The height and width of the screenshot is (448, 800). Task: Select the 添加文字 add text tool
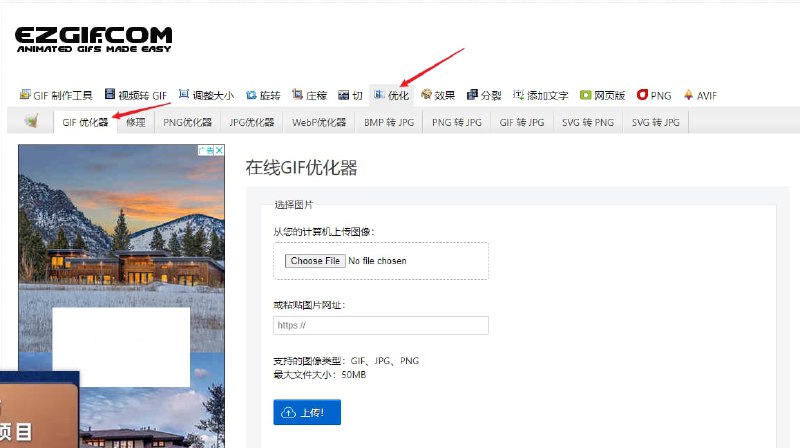click(541, 95)
